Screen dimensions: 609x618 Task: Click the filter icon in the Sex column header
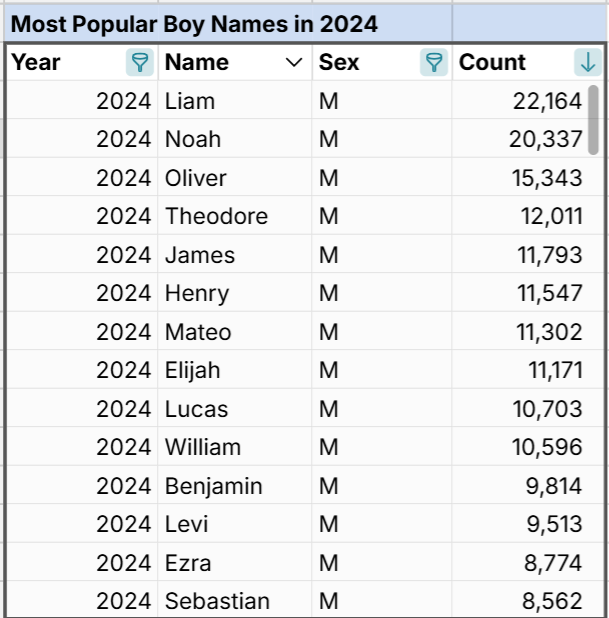433,63
